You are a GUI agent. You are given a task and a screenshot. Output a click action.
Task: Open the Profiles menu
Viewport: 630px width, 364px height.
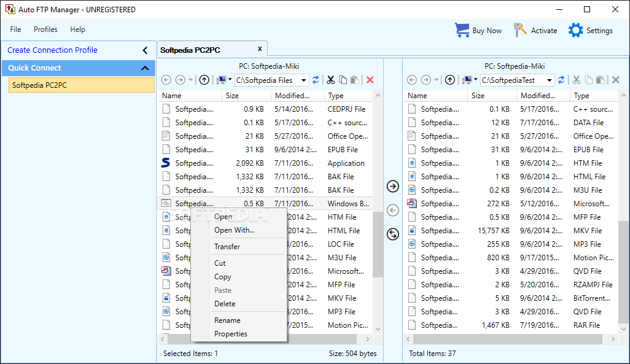[x=45, y=29]
